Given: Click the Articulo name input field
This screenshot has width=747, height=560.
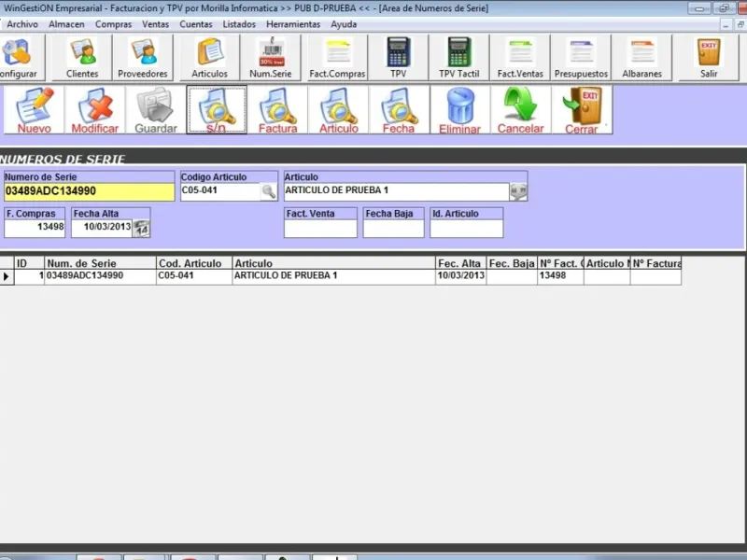Looking at the screenshot, I should click(x=396, y=191).
